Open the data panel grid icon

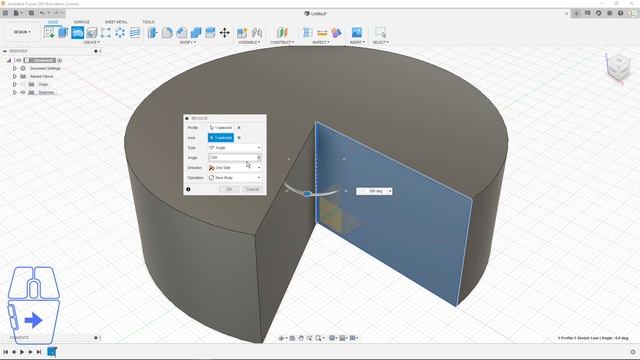pos(5,13)
